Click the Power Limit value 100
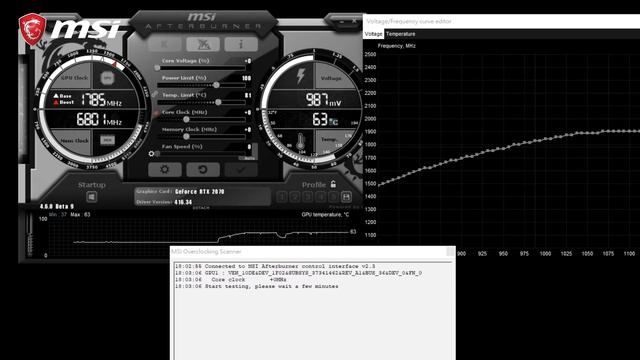This screenshot has width=640, height=360. click(x=247, y=78)
